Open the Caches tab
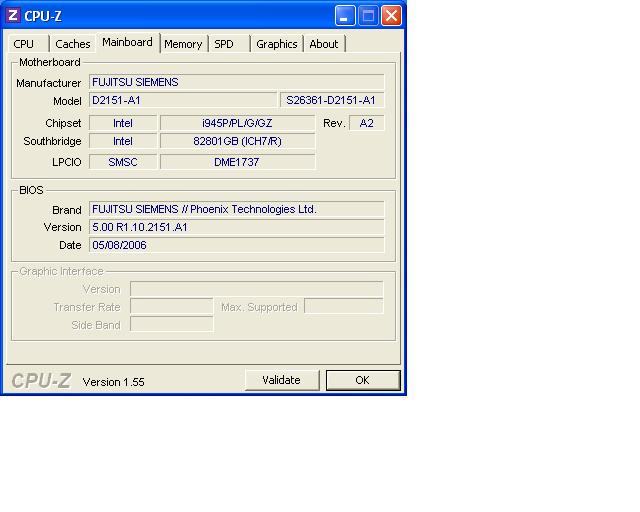Screen dimensions: 640x512 tap(72, 44)
